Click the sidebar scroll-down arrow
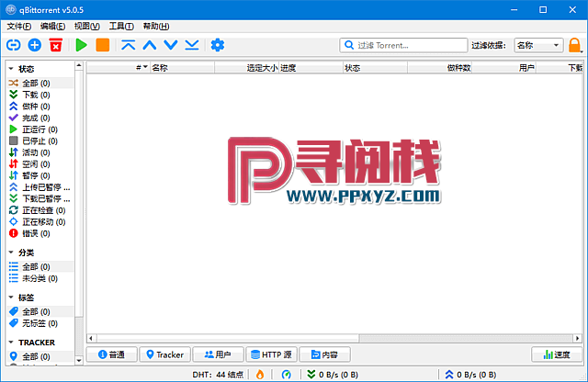588x382 pixels. [79, 361]
